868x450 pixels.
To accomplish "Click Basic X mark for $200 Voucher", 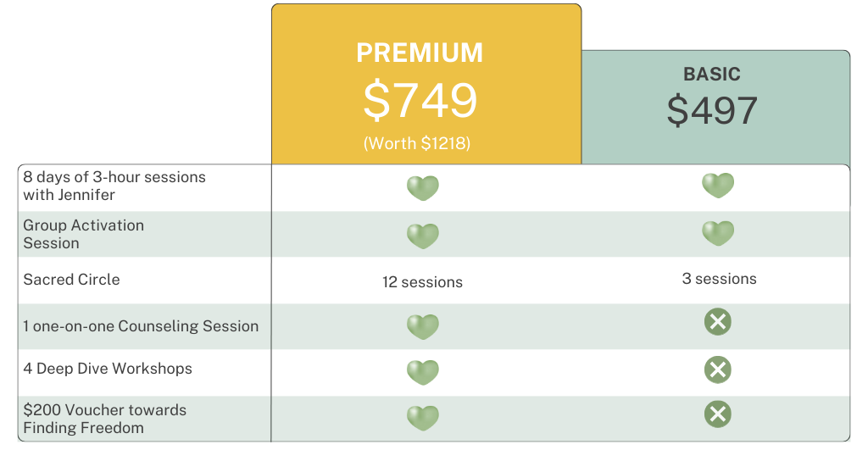I will click(718, 414).
